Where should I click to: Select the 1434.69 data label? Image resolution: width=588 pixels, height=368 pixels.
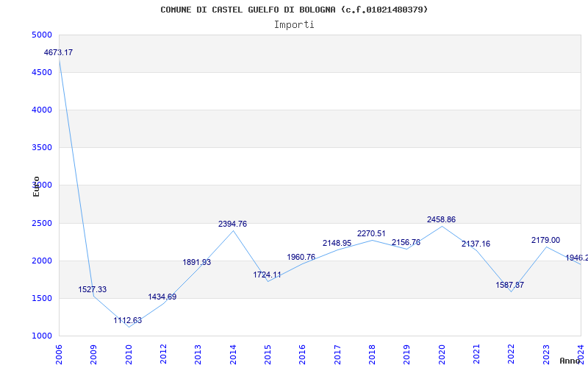tap(162, 297)
